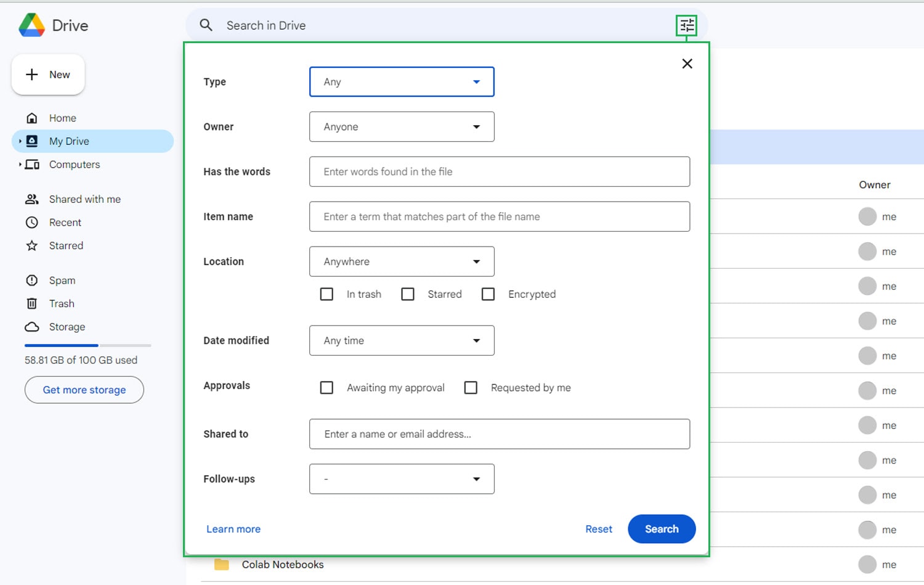924x585 pixels.
Task: Click the search options filter icon
Action: pyautogui.click(x=687, y=25)
